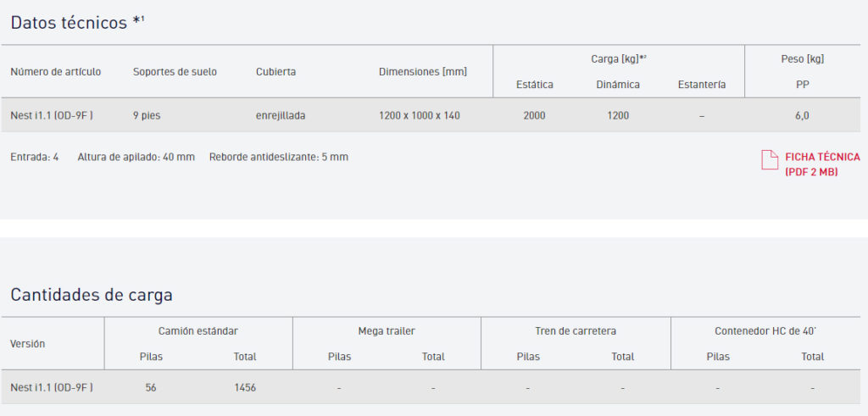The width and height of the screenshot is (868, 416).
Task: Click the Tren de carretera header
Action: coord(576,330)
